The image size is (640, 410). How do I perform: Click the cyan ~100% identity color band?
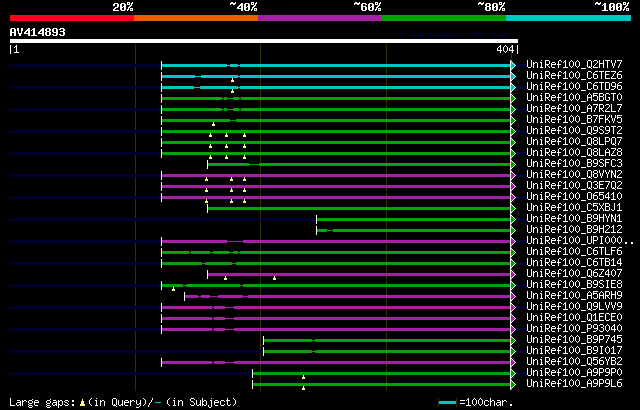tap(568, 18)
